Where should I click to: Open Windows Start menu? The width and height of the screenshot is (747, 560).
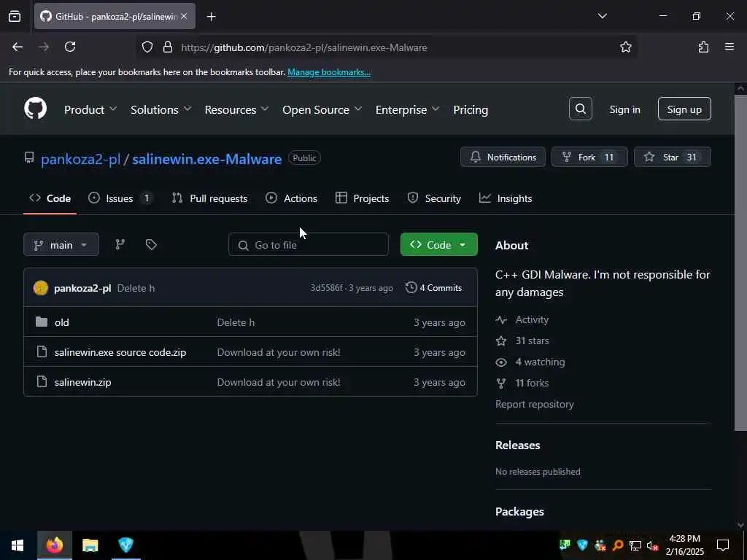pyautogui.click(x=18, y=545)
